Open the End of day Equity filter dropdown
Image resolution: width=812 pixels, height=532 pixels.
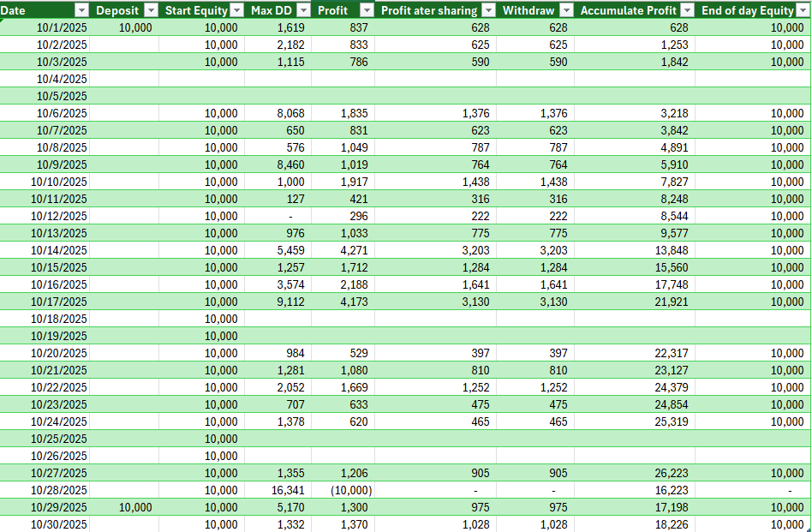point(803,10)
